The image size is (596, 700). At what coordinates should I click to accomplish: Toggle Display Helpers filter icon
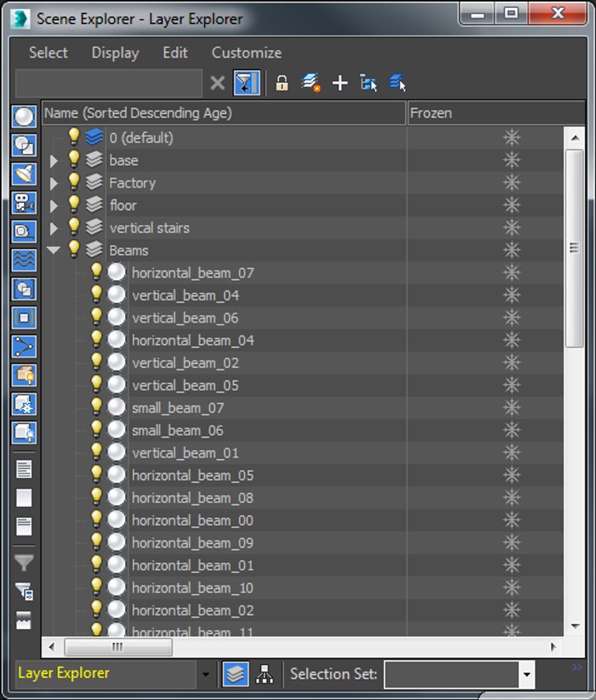23,231
